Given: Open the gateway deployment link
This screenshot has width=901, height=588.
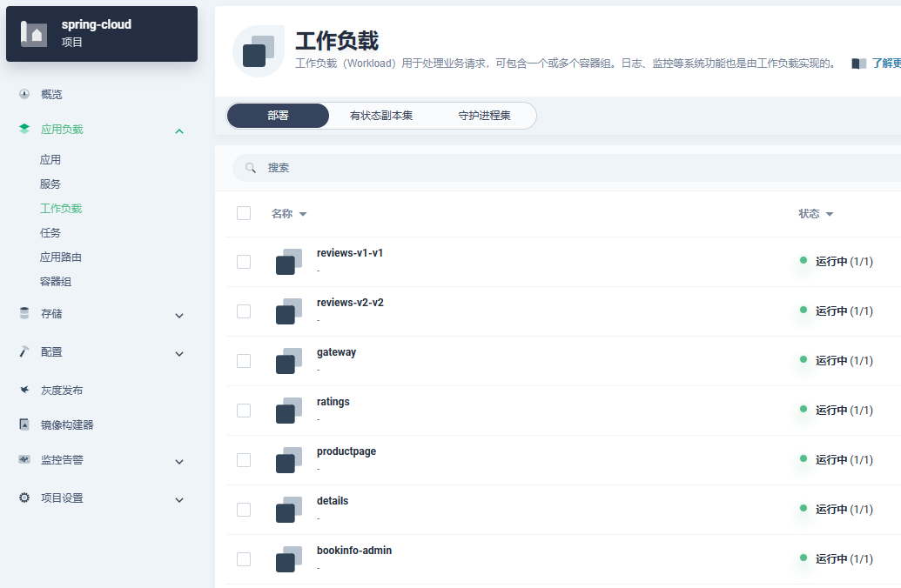Looking at the screenshot, I should pyautogui.click(x=336, y=352).
